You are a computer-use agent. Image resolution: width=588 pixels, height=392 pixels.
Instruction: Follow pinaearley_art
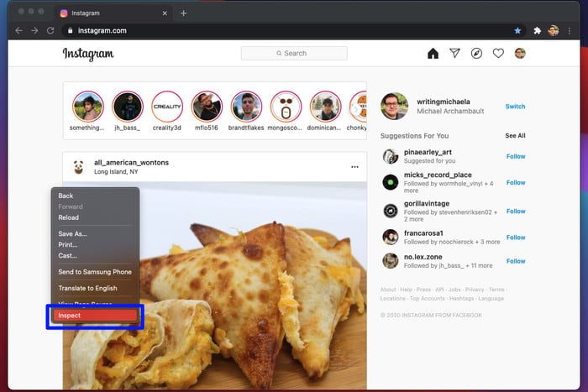[516, 156]
